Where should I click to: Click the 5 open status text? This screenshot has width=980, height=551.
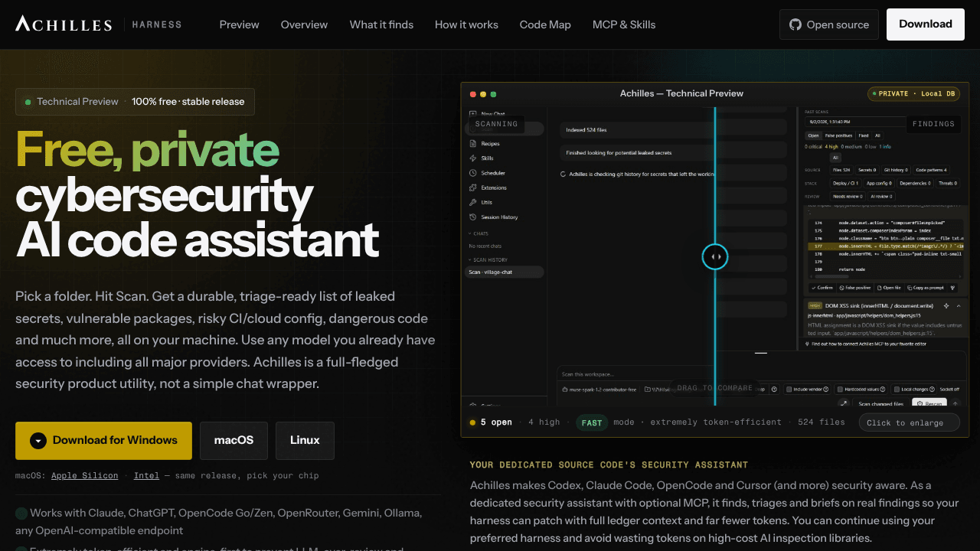496,422
